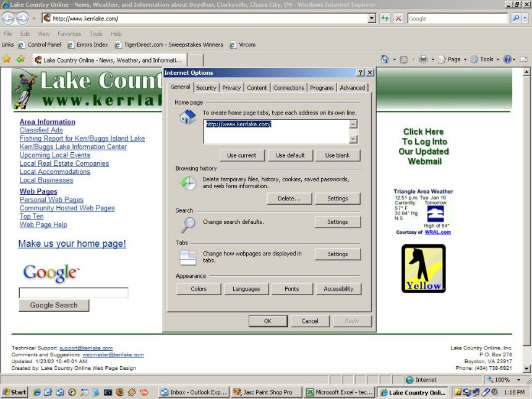Open recent pages dropdown beside Forward
532x399 pixels.
(x=34, y=19)
